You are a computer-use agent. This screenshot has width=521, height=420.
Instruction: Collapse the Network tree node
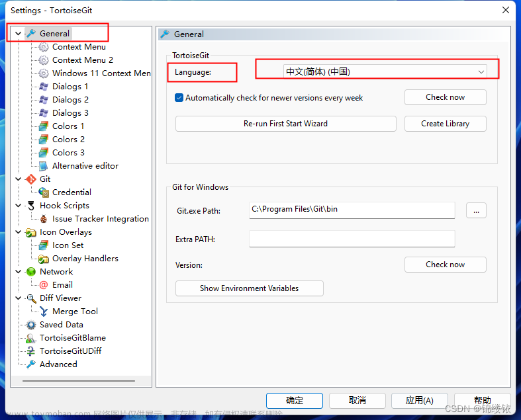click(19, 272)
